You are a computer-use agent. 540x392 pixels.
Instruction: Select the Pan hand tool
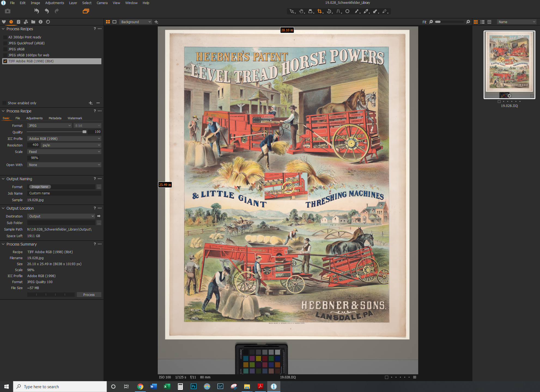click(301, 11)
